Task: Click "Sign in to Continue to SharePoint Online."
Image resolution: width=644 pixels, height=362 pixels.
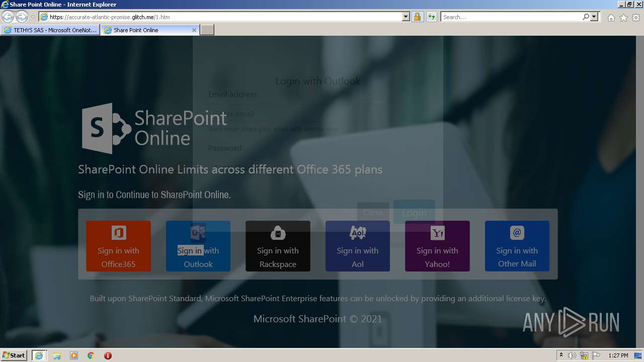Action: (154, 195)
